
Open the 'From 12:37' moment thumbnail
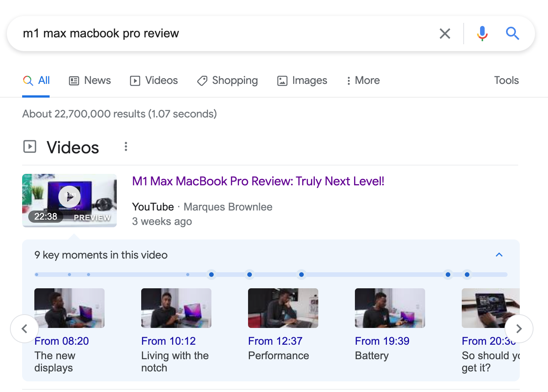pyautogui.click(x=283, y=308)
